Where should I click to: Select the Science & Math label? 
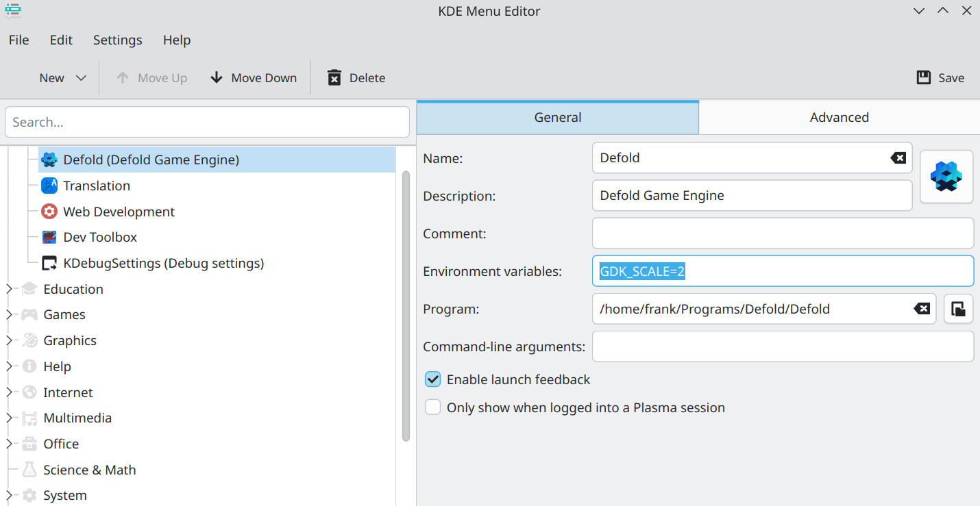coord(90,470)
